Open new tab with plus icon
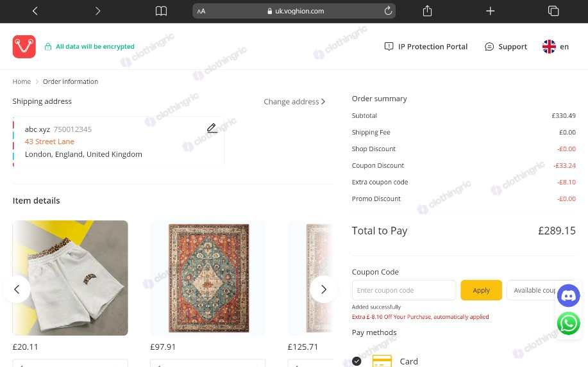The width and height of the screenshot is (588, 367). tap(490, 11)
